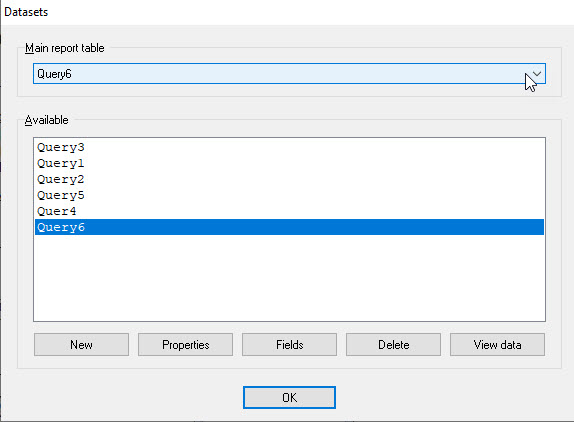Delete the selected dataset

click(394, 344)
